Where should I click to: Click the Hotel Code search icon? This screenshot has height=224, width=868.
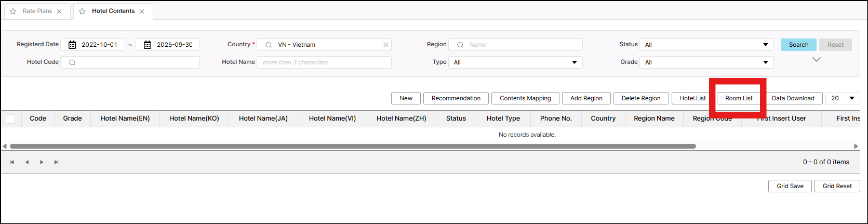(x=72, y=62)
